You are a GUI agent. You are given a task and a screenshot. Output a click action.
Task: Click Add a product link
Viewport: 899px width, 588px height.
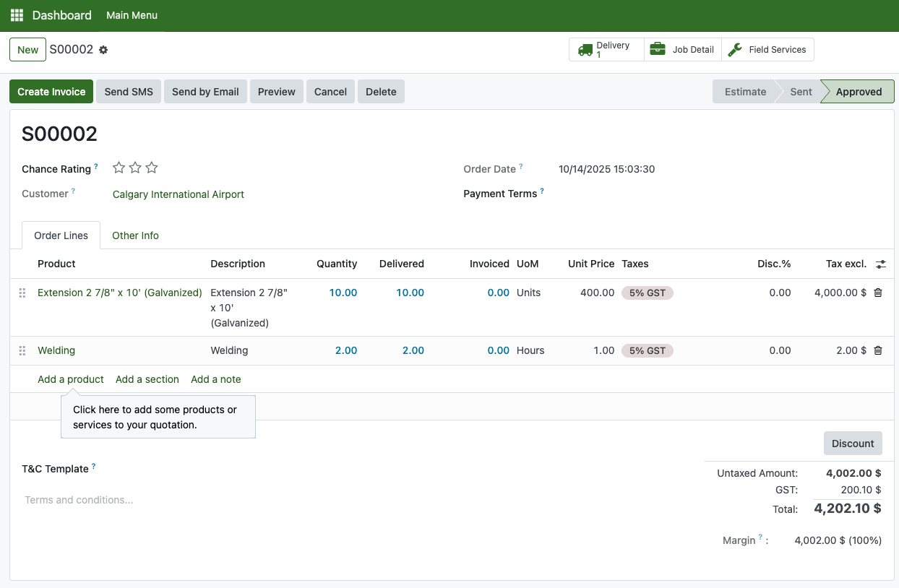pos(71,379)
